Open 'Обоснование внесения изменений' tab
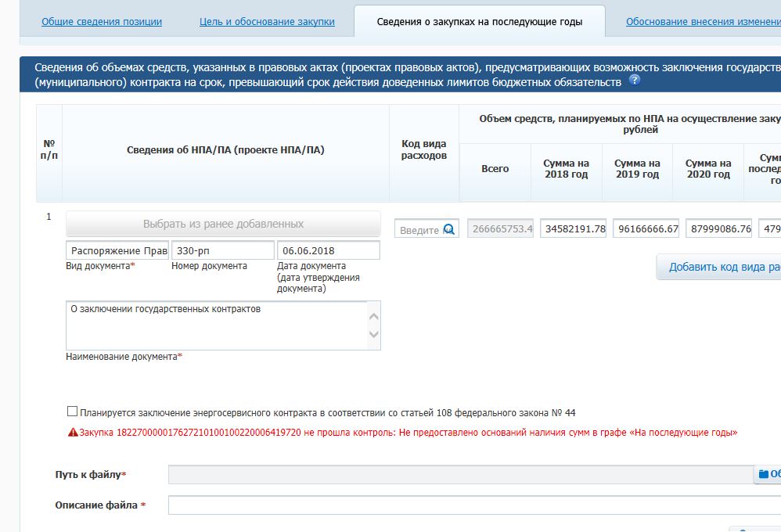Screen dimensions: 781x532 (x=703, y=22)
